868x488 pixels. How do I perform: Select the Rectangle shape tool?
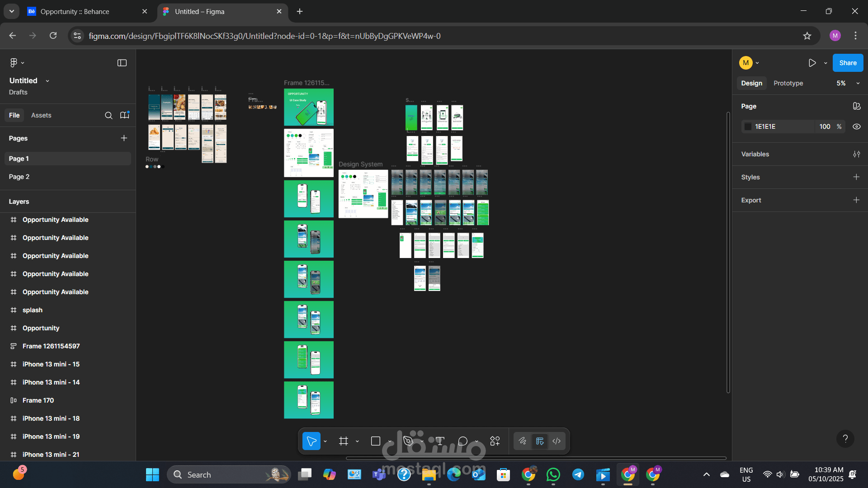coord(375,441)
